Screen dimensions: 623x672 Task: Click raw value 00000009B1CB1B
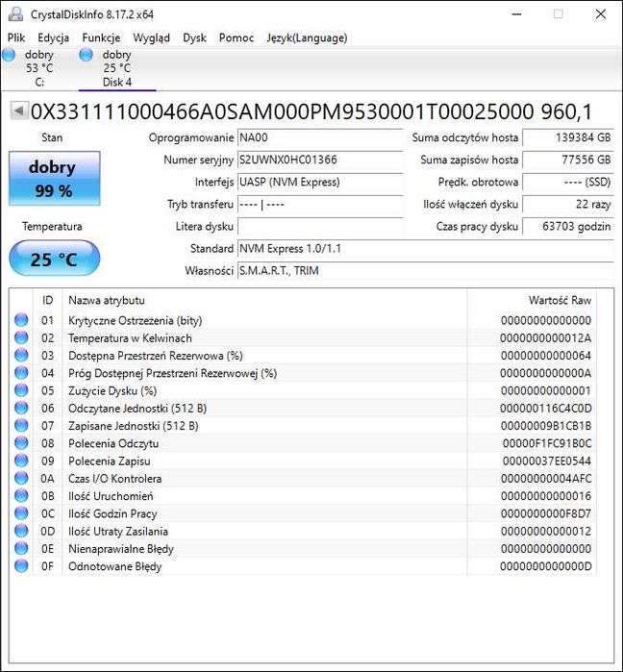tap(546, 426)
